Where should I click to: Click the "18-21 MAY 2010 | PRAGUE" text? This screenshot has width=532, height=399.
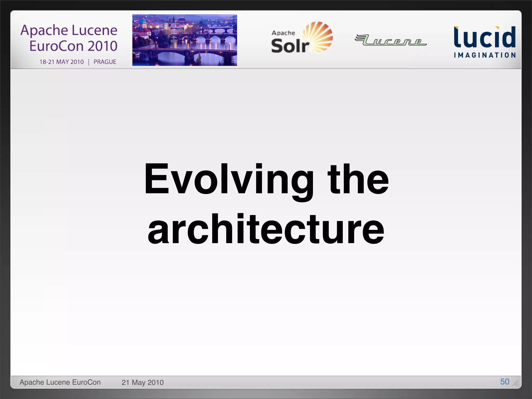pyautogui.click(x=78, y=62)
